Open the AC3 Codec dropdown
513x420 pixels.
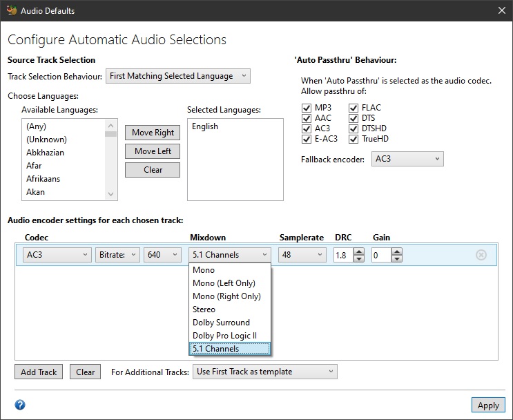point(56,255)
